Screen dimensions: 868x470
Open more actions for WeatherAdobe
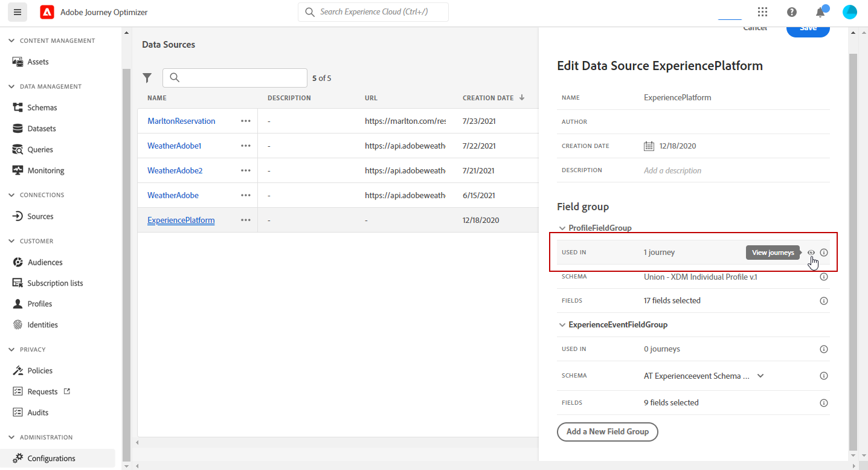pos(246,195)
